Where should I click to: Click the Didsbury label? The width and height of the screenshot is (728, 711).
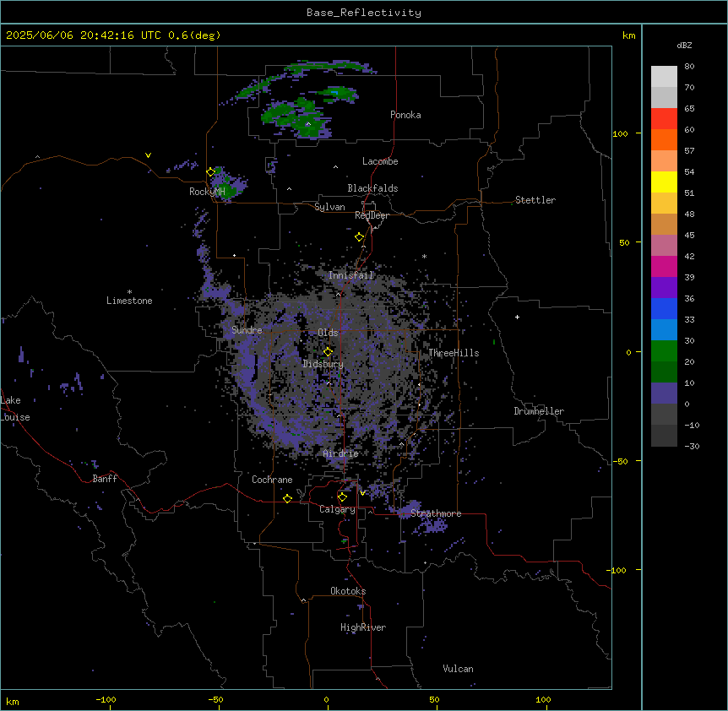(323, 364)
